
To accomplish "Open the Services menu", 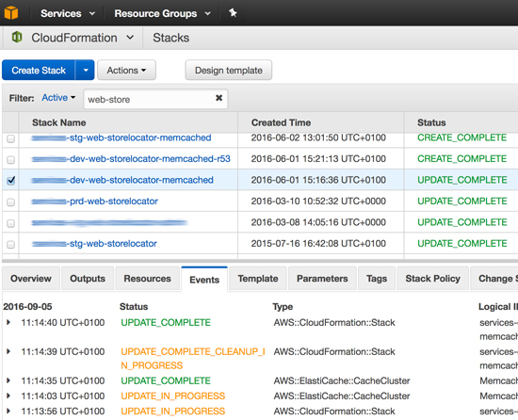I will click(x=68, y=13).
